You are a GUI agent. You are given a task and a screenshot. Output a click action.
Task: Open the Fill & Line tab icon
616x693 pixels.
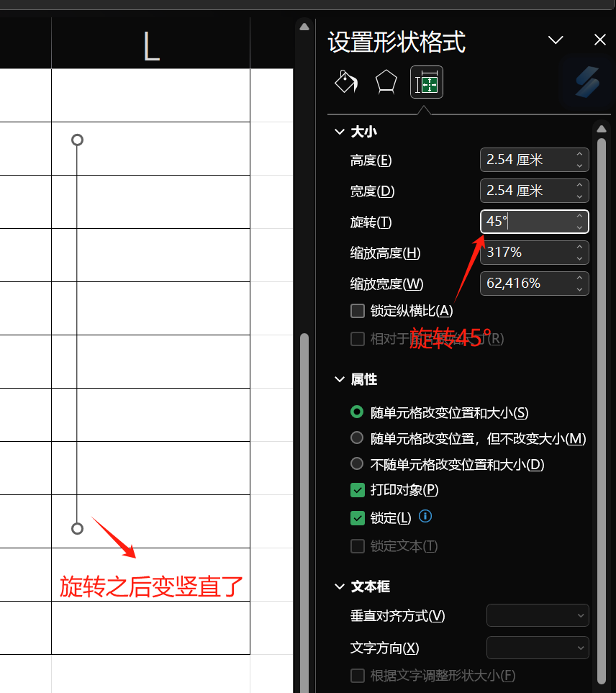point(346,83)
